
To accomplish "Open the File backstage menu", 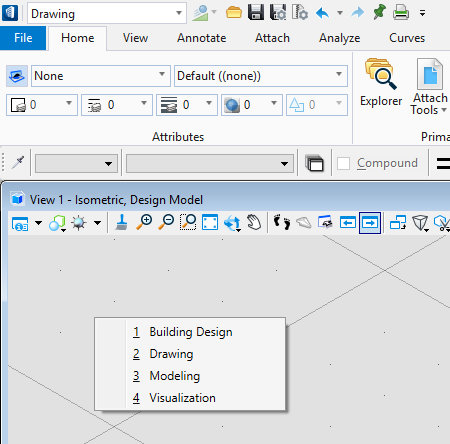I will [23, 38].
